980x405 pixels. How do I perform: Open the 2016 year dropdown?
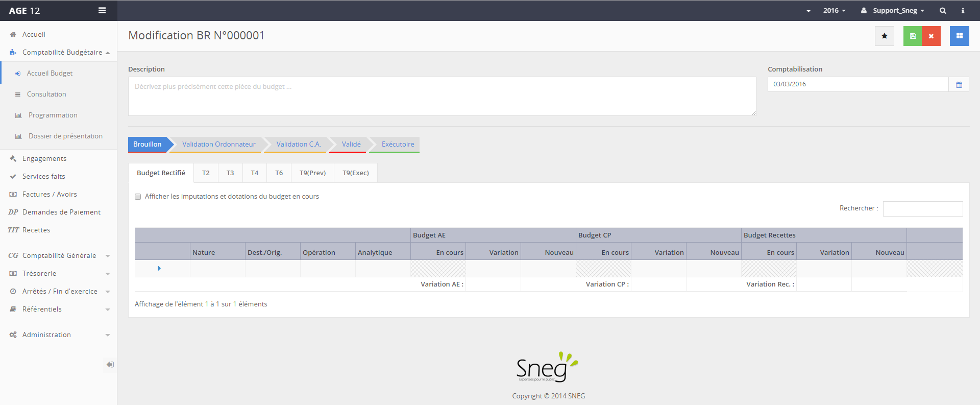(834, 11)
